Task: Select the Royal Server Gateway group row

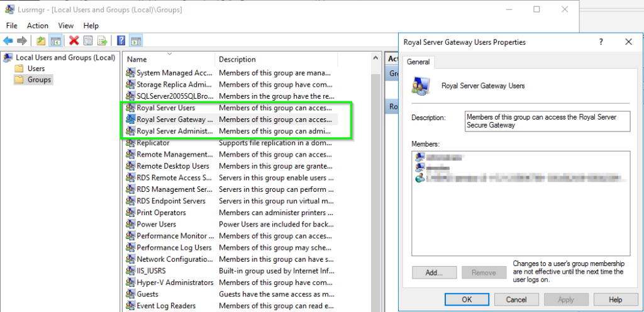Action: tap(231, 120)
